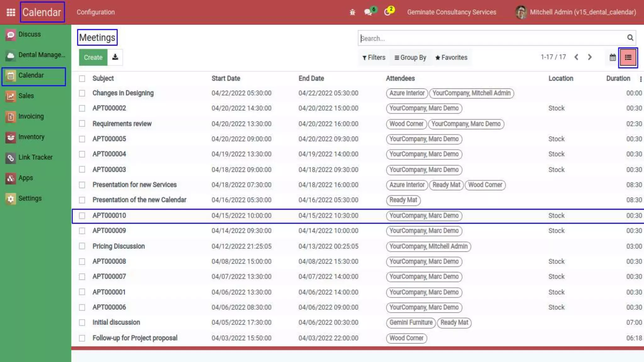Switch to list view icon

628,58
